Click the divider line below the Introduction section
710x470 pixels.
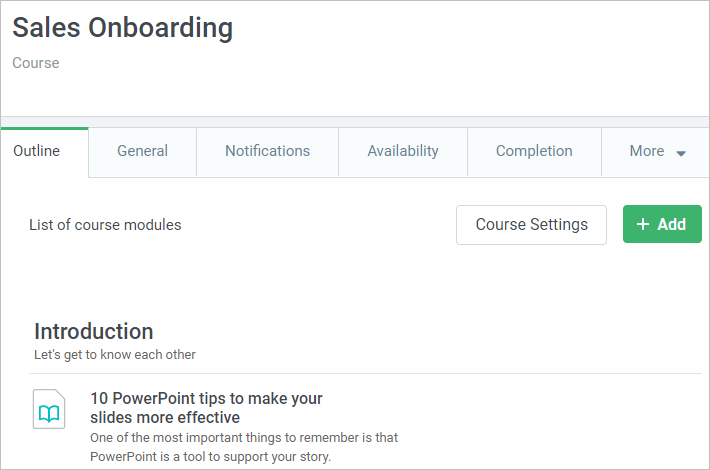(365, 374)
